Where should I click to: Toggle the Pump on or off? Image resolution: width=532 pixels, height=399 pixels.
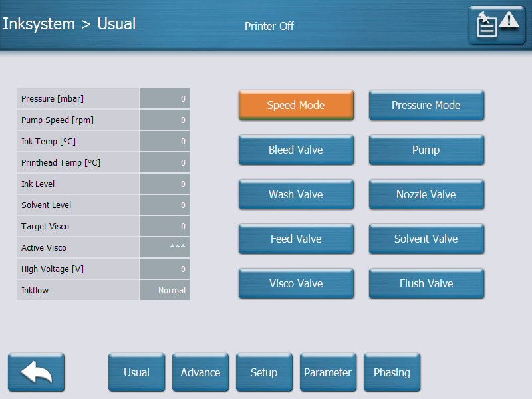click(426, 150)
